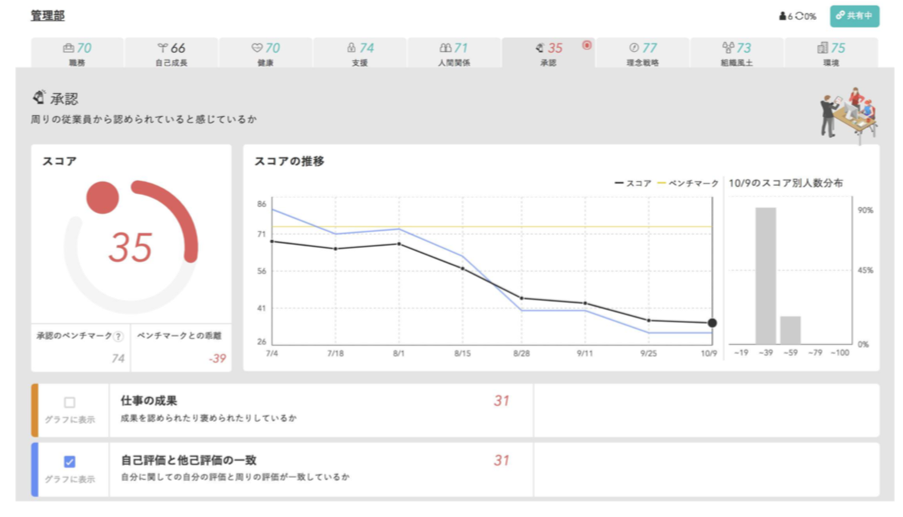
Task: Click the 10/9のスコア別人数分布 heading
Action: 786,183
